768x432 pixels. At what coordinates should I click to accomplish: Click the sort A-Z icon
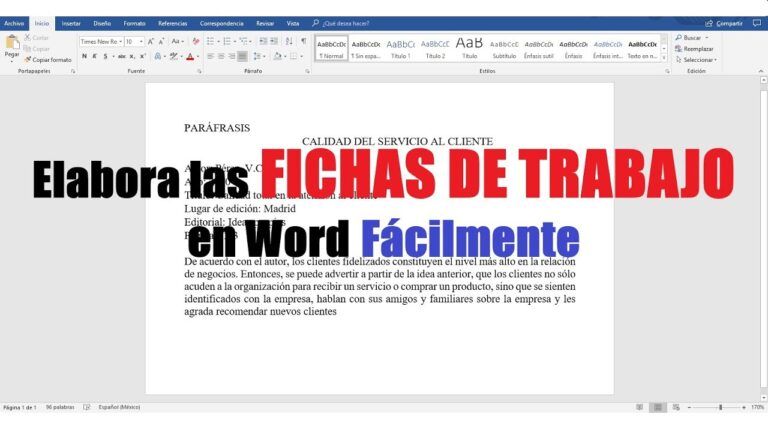pyautogui.click(x=289, y=41)
